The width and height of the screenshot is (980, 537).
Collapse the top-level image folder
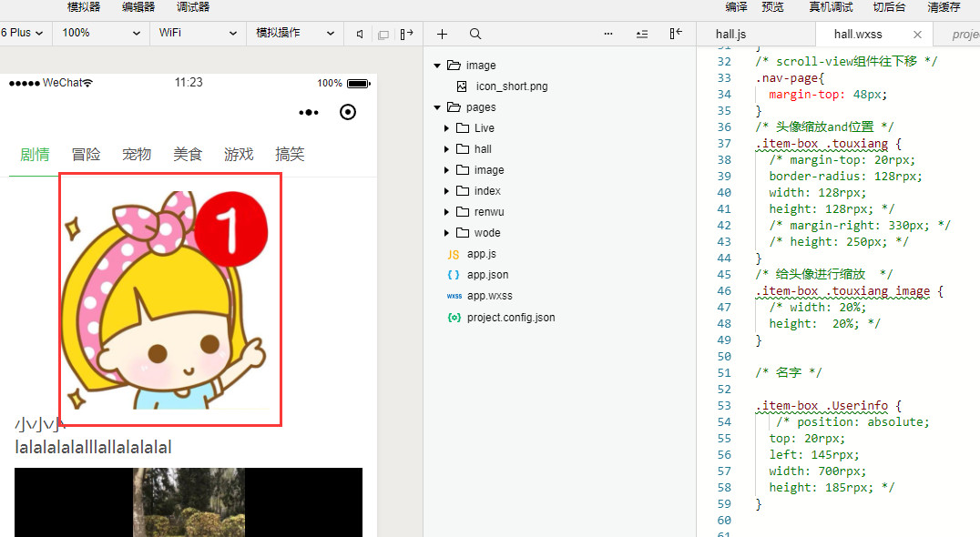tap(437, 66)
